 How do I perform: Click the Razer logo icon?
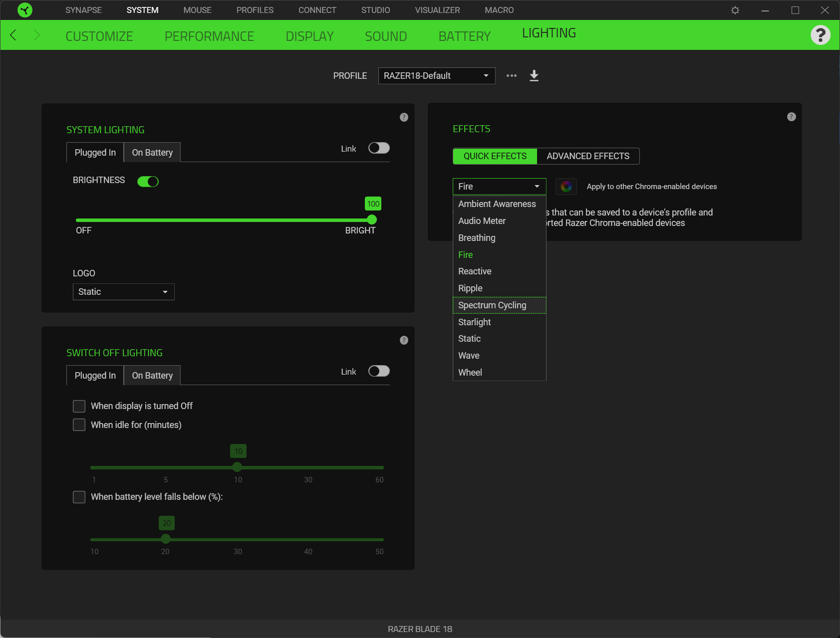coord(24,10)
